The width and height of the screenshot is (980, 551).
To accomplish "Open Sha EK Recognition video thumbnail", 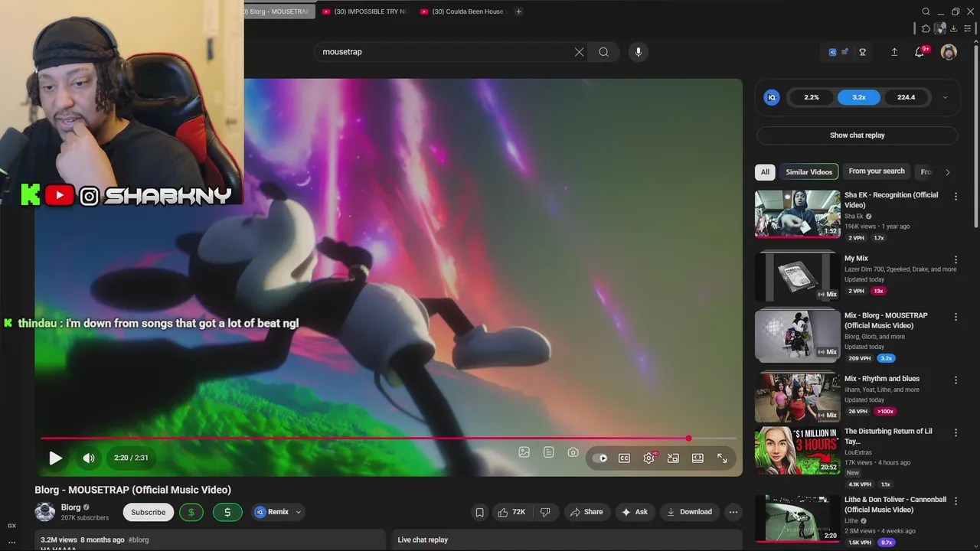I will tap(797, 214).
